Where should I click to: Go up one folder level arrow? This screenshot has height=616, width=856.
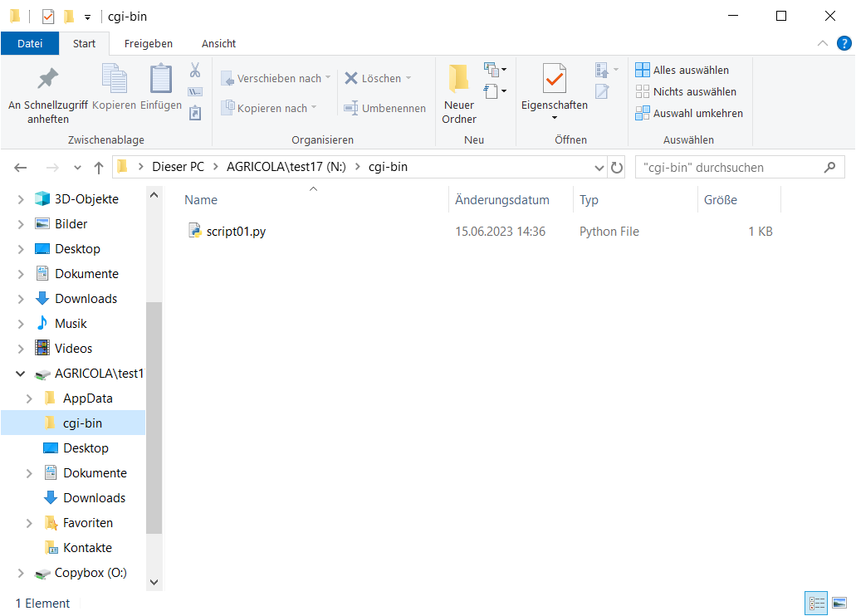(x=99, y=167)
